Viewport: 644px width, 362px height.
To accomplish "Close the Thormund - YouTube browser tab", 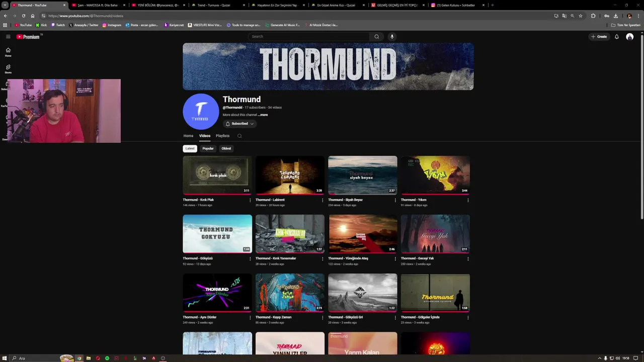I will click(64, 5).
